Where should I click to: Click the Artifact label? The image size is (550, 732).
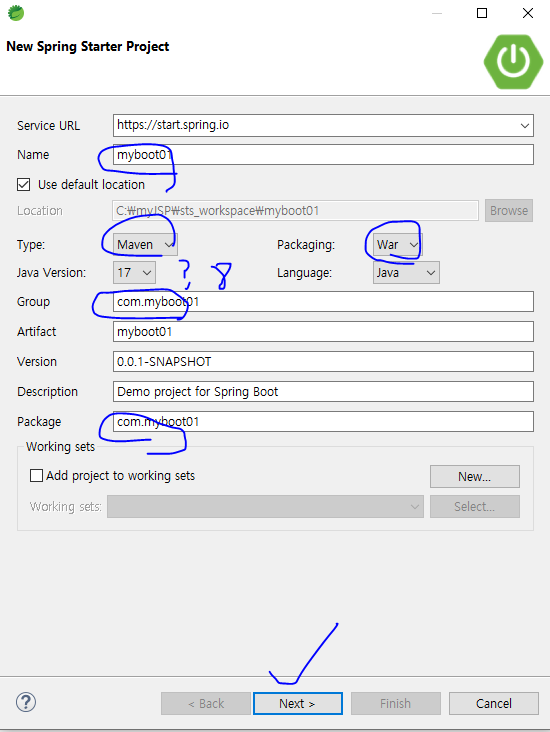[36, 331]
